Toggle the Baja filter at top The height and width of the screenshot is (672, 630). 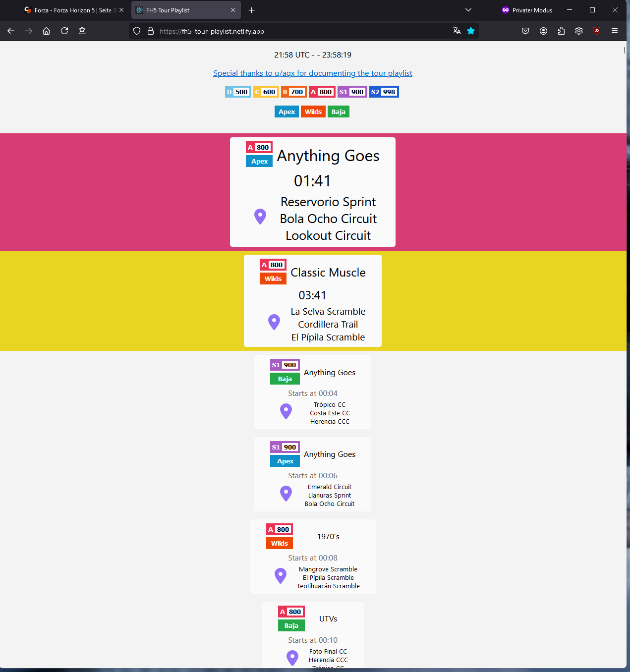pos(339,112)
